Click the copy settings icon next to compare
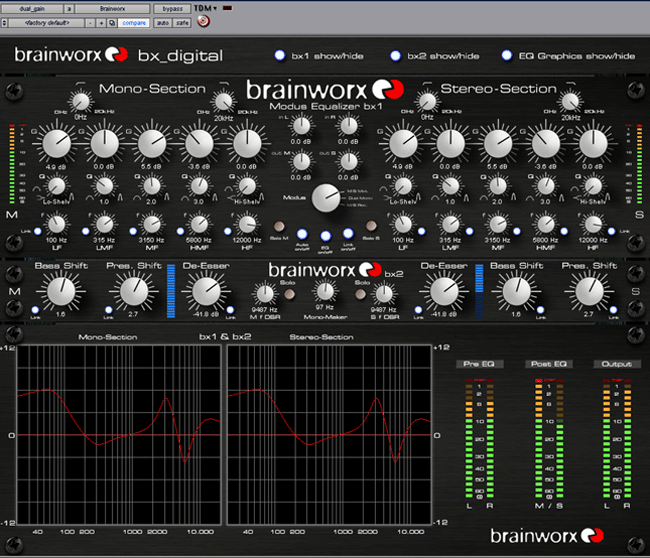The height and width of the screenshot is (558, 650). tap(112, 23)
